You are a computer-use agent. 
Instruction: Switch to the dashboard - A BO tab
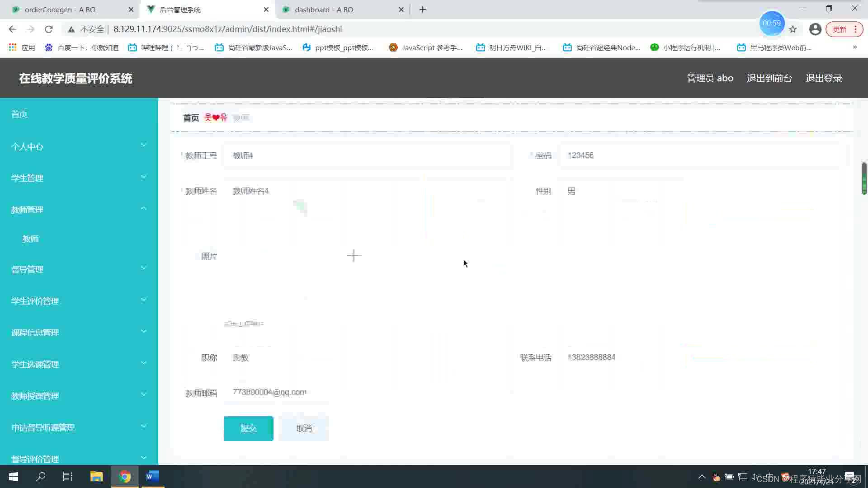324,9
